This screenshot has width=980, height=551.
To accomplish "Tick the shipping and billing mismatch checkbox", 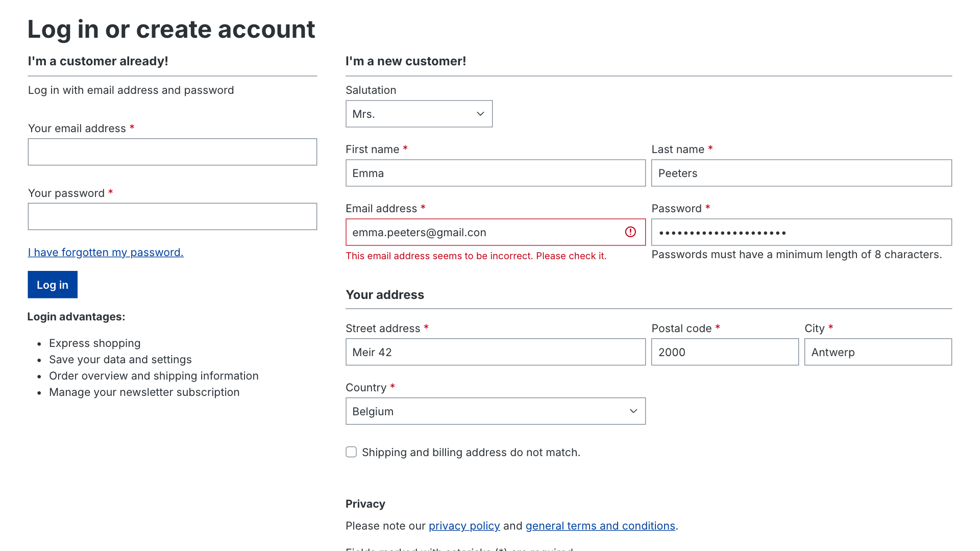I will tap(351, 452).
